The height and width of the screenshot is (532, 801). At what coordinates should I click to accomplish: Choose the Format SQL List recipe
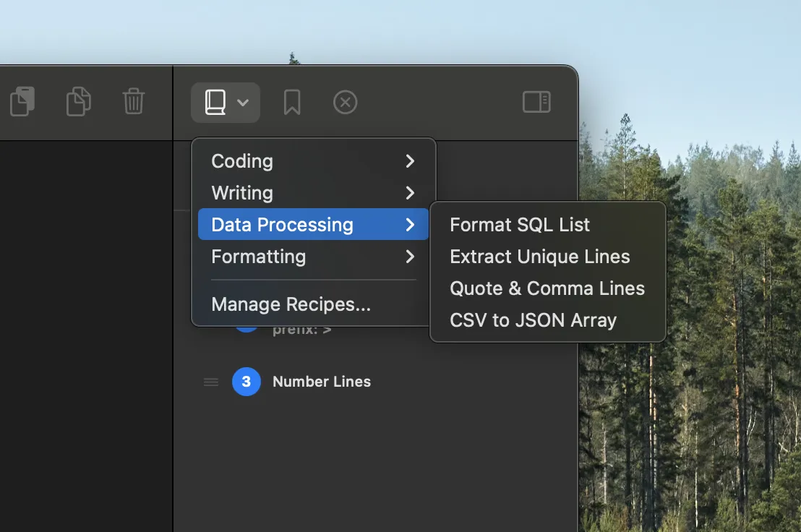coord(520,225)
